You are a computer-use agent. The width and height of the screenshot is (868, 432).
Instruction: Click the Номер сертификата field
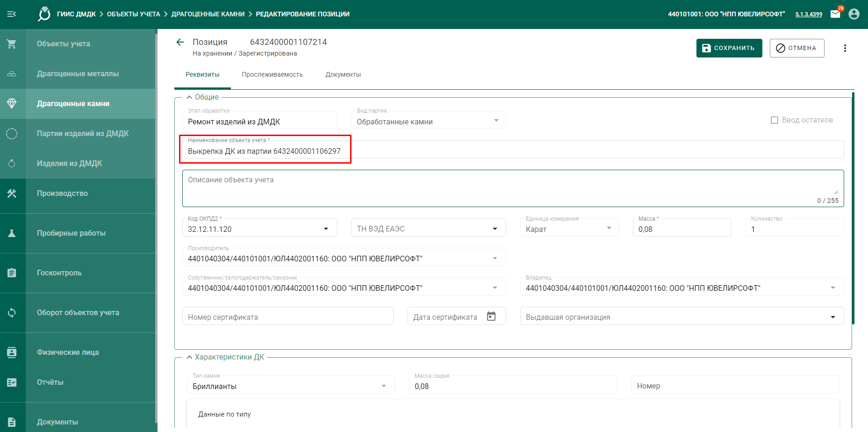288,316
